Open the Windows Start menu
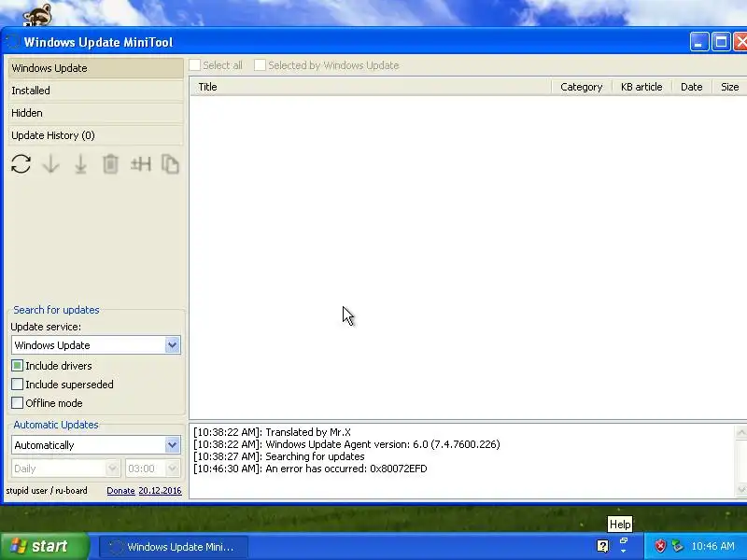This screenshot has width=747, height=560. pos(44,546)
